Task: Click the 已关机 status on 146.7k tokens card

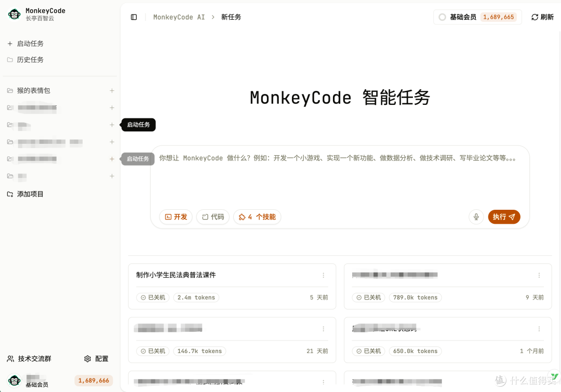Action: click(153, 351)
